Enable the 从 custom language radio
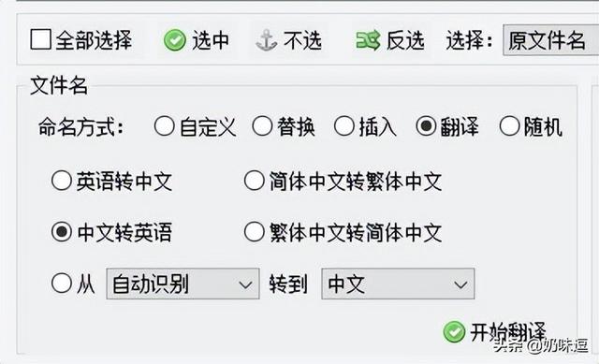Viewport: 599px width, 364px height. (x=62, y=284)
